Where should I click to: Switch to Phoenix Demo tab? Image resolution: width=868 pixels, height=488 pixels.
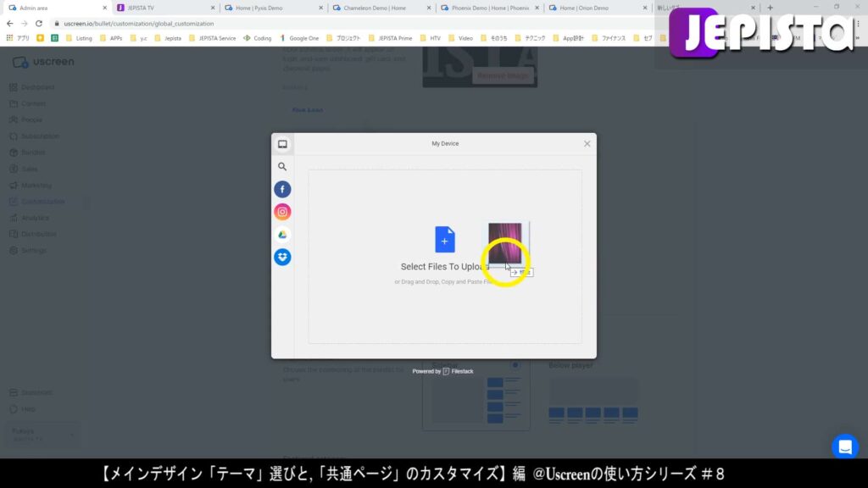pyautogui.click(x=489, y=8)
